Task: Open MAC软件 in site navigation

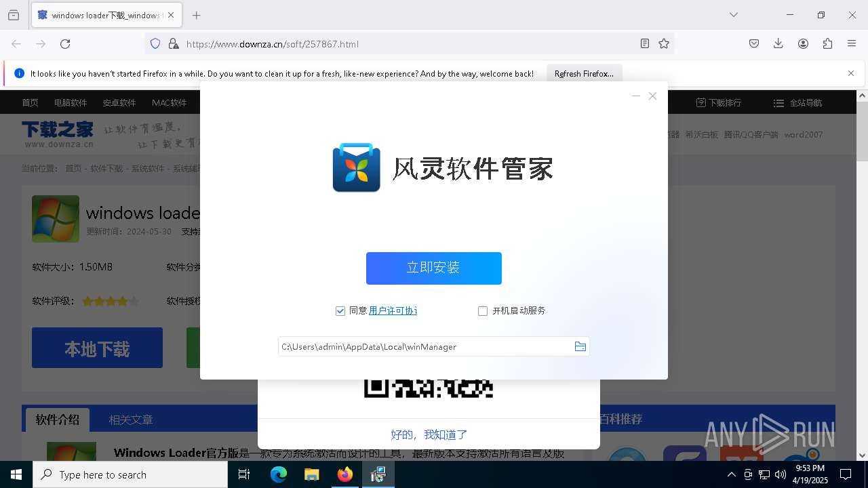Action: [x=169, y=103]
